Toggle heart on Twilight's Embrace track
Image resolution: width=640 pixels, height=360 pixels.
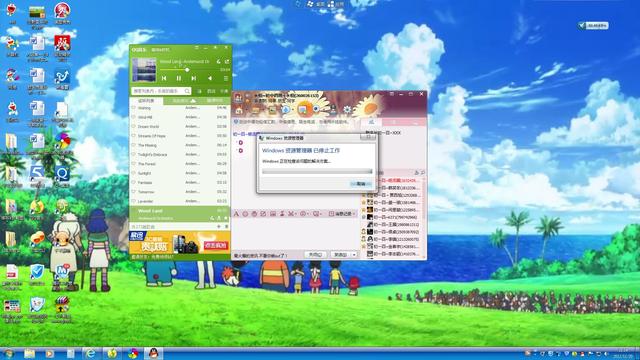(133, 155)
